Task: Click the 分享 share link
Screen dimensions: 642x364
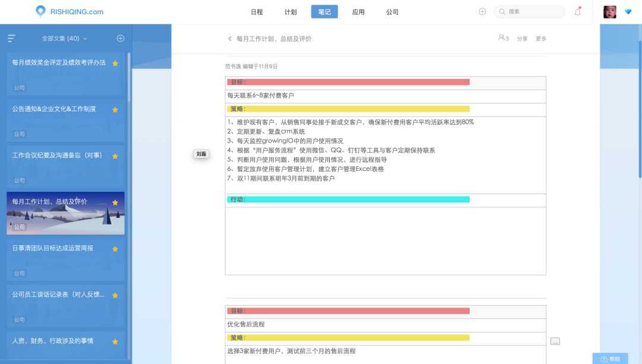Action: (x=523, y=38)
